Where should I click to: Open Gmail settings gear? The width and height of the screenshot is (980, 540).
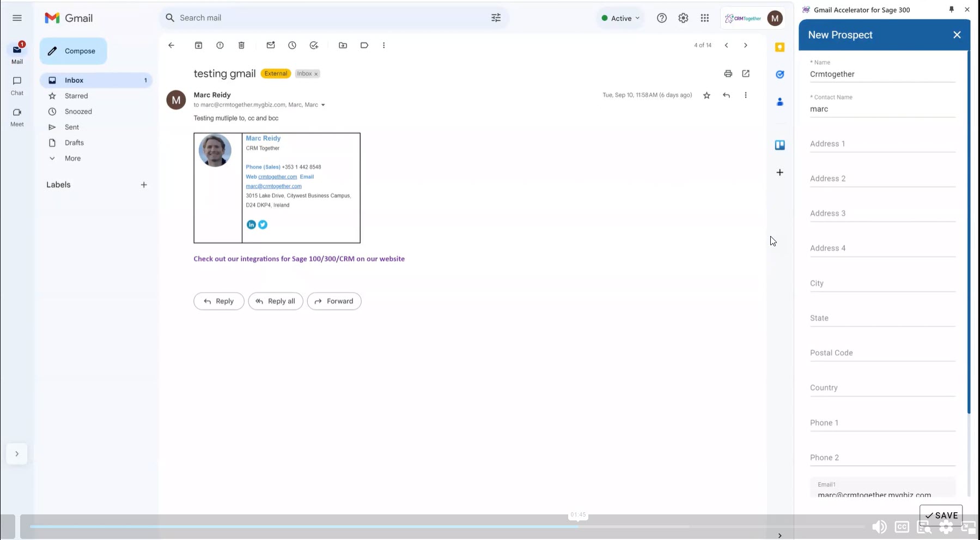(x=683, y=18)
